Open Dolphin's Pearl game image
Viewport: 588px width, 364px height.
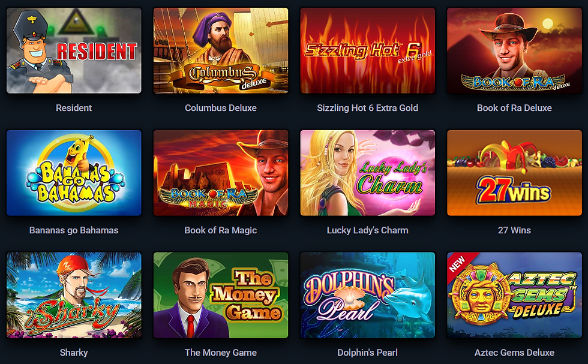coord(367,295)
